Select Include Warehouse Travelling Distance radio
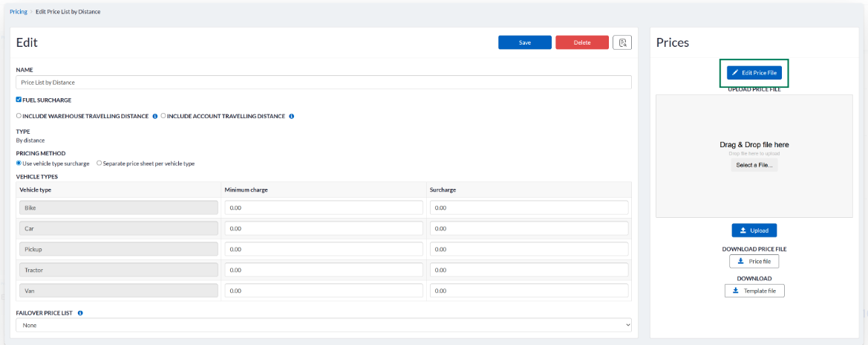The height and width of the screenshot is (345, 868). 19,116
